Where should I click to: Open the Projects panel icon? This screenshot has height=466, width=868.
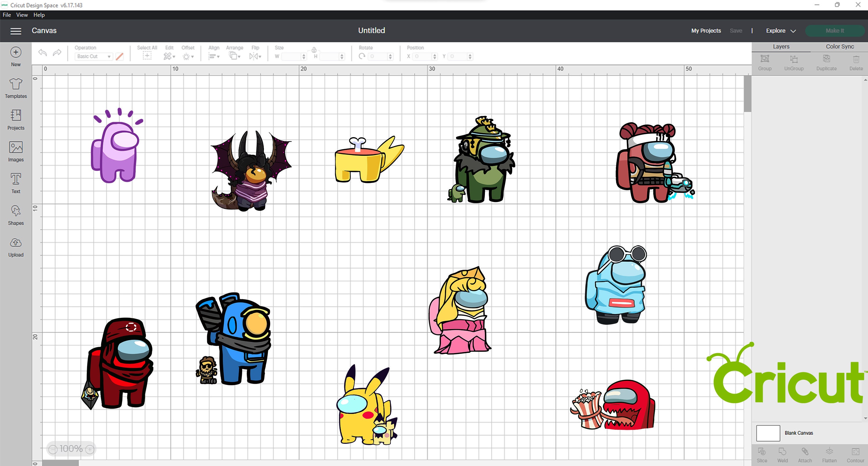pos(16,115)
